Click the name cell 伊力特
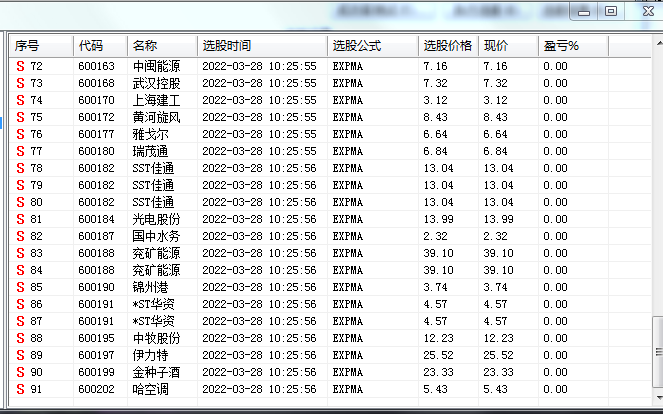Image resolution: width=663 pixels, height=414 pixels. click(151, 355)
